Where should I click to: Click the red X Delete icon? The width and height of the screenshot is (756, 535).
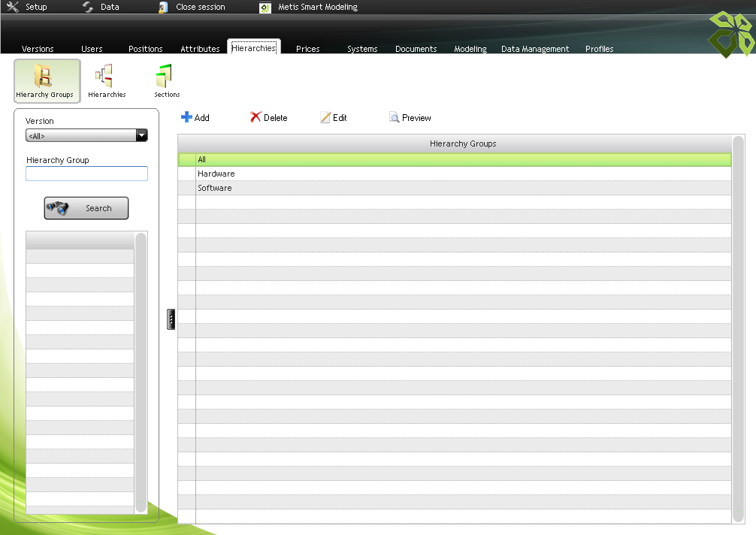(x=256, y=118)
